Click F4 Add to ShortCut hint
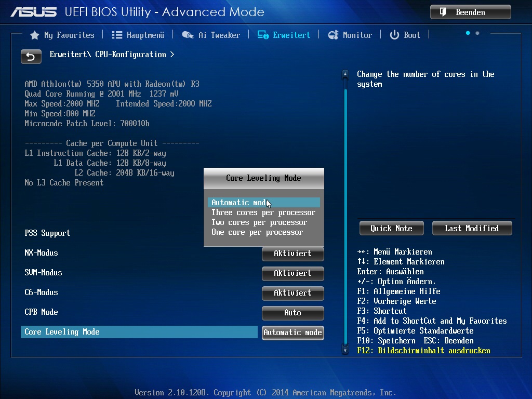532x399 pixels. [432, 321]
